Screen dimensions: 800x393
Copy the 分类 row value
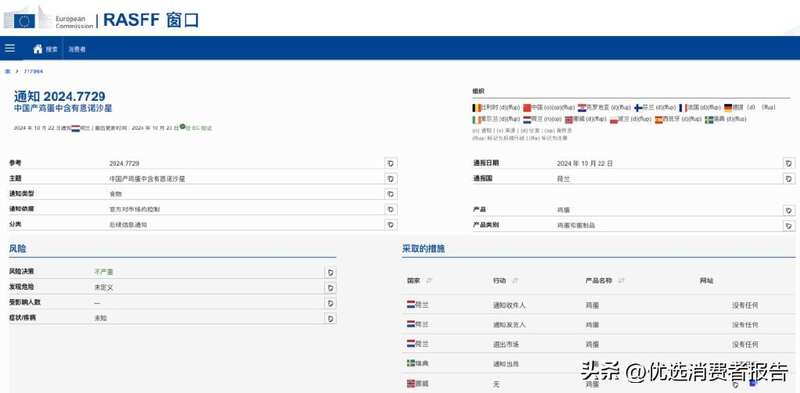pyautogui.click(x=390, y=225)
